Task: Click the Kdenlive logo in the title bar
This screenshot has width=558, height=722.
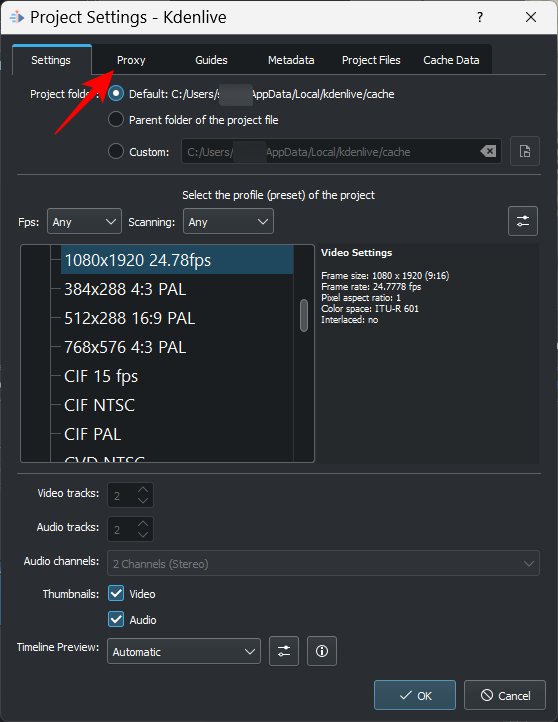Action: pyautogui.click(x=17, y=17)
